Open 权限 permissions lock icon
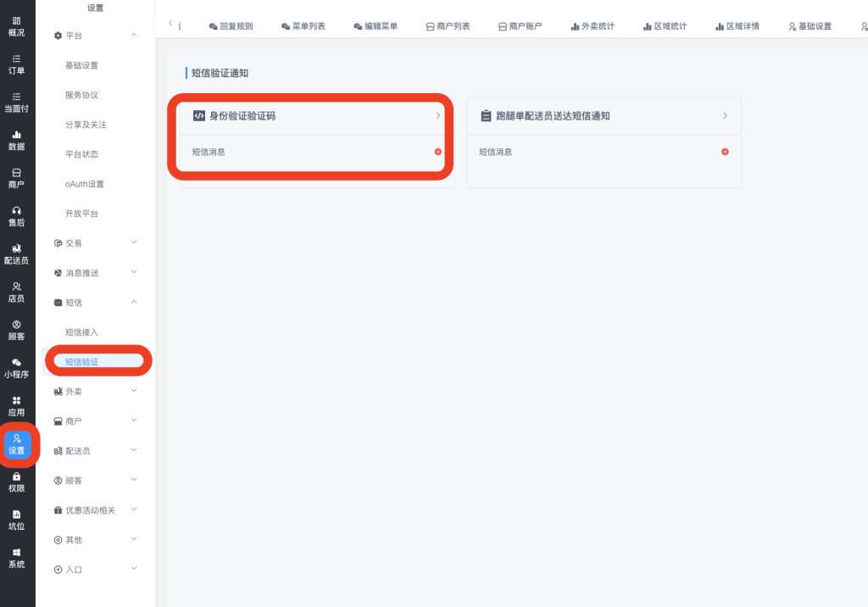The height and width of the screenshot is (607, 868). (x=16, y=482)
